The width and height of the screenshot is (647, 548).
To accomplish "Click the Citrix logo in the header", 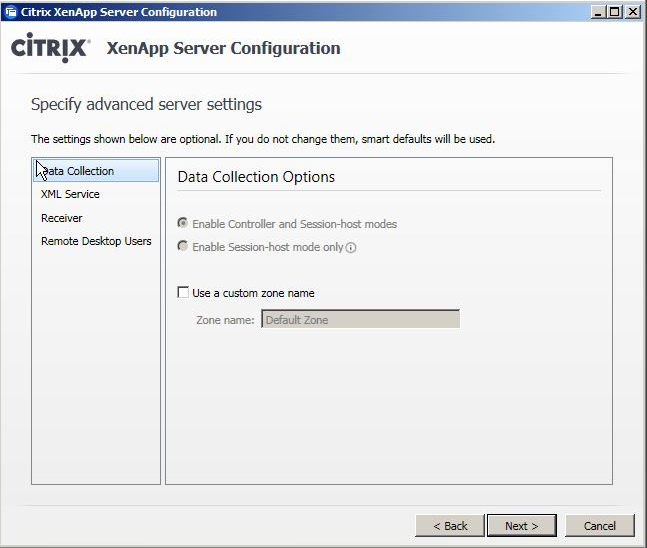I will [x=50, y=49].
